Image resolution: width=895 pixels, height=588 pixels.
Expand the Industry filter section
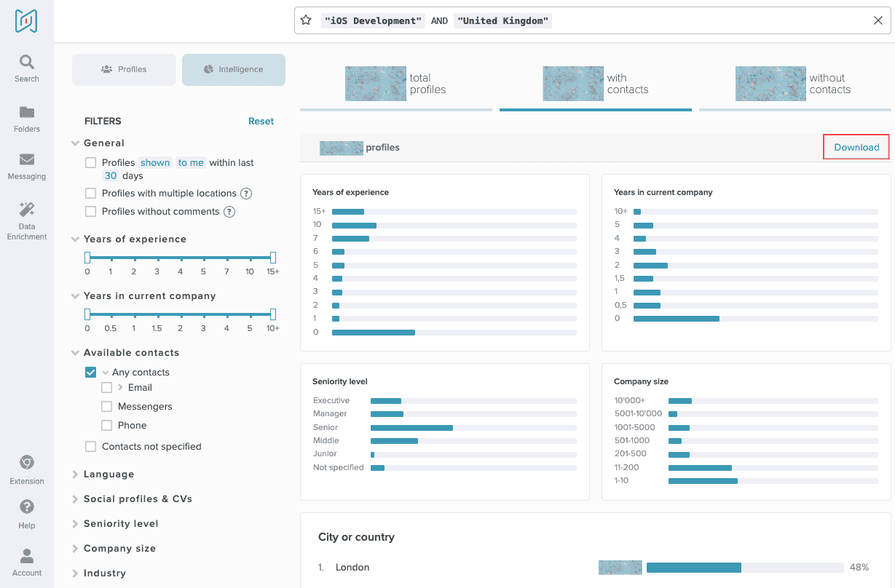pyautogui.click(x=104, y=573)
